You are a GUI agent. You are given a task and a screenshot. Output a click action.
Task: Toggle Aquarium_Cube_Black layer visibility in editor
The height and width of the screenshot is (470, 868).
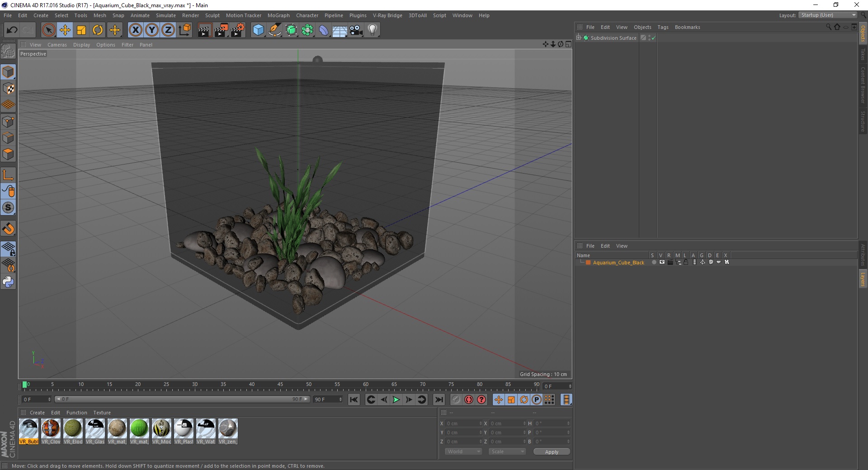662,262
